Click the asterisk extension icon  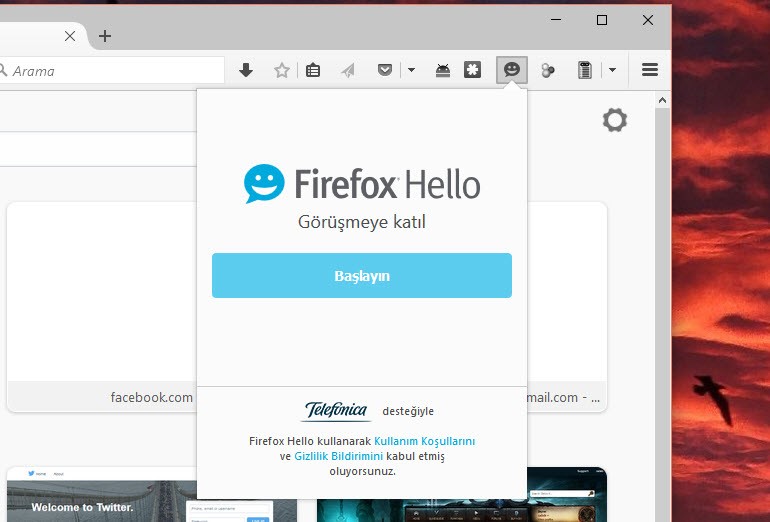(x=472, y=70)
